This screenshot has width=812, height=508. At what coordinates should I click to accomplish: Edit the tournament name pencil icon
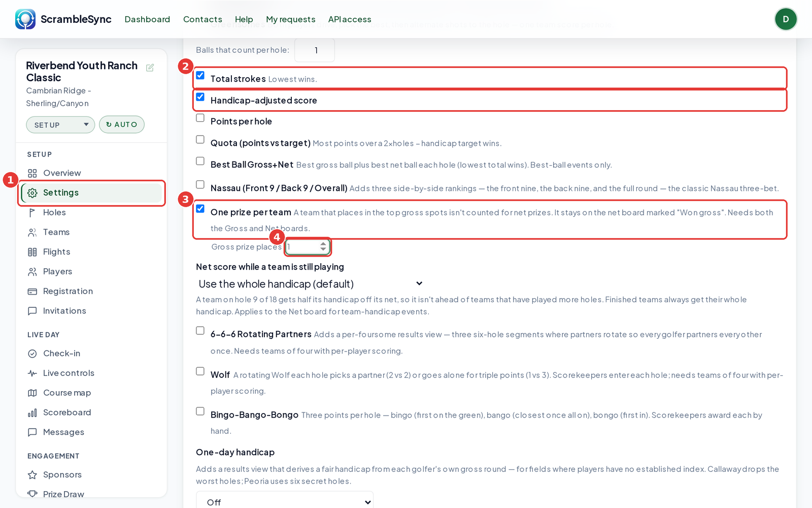pos(150,68)
